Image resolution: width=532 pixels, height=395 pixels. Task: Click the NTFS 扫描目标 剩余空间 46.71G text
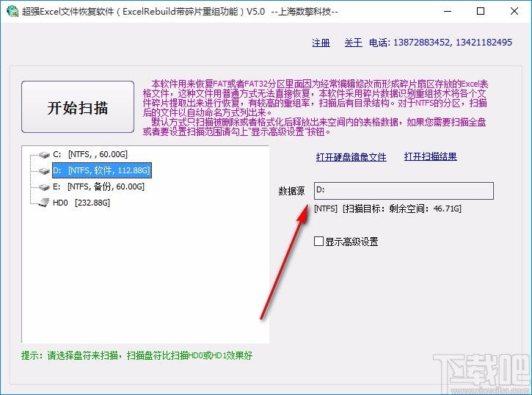click(387, 209)
